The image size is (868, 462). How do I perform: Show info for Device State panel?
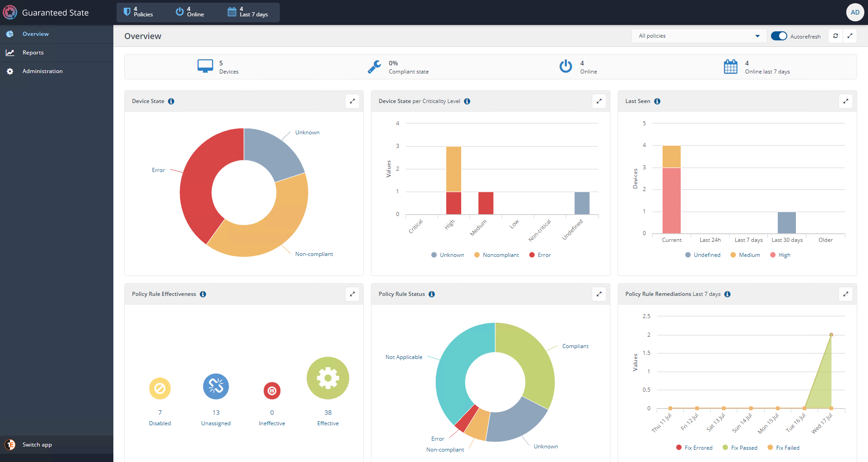click(x=171, y=101)
